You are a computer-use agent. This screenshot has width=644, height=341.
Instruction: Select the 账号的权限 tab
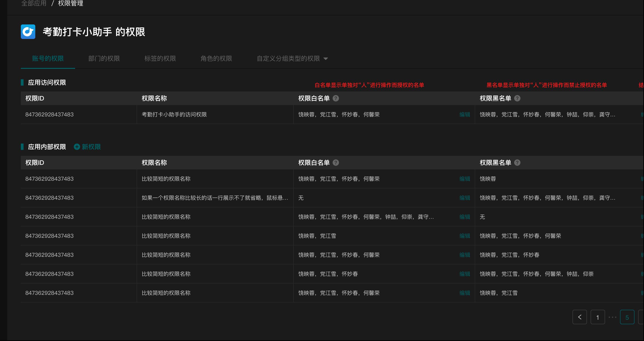(x=48, y=59)
